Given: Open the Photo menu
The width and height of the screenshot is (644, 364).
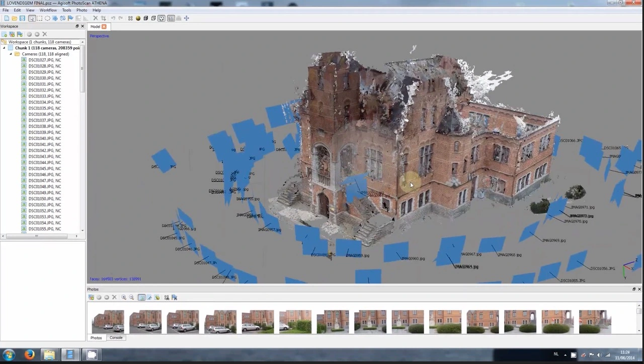Looking at the screenshot, I should [82, 10].
